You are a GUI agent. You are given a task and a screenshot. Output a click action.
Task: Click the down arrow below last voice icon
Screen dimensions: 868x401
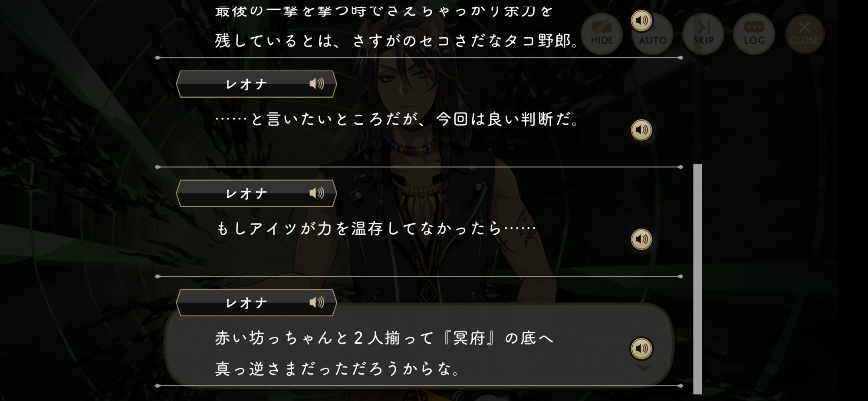[x=644, y=368]
